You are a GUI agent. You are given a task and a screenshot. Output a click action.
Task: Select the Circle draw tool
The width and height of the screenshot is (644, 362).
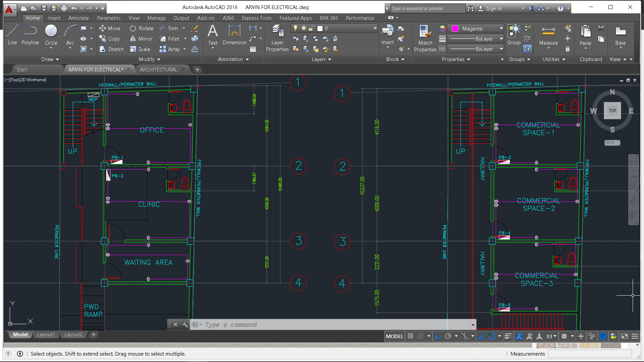pos(51,35)
